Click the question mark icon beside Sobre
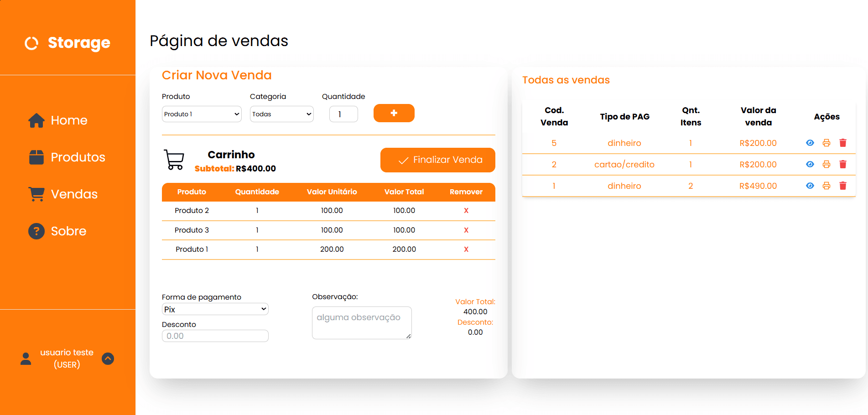The image size is (868, 415). point(36,231)
